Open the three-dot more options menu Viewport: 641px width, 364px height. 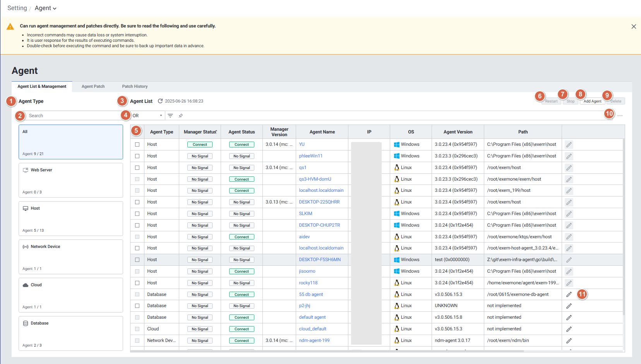[620, 116]
